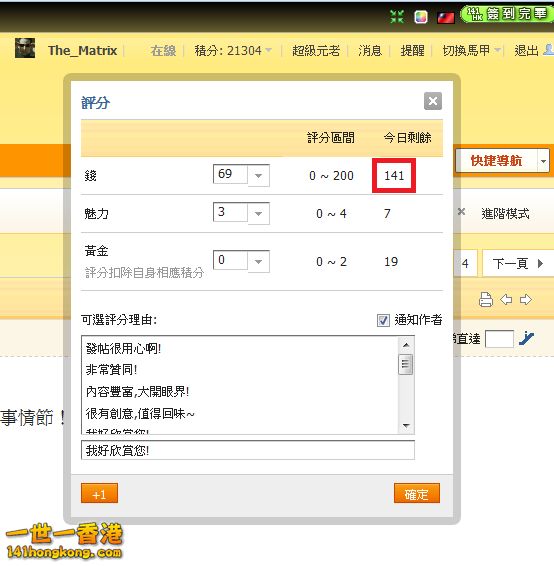This screenshot has height=566, width=554.
Task: Open the 錢 score dropdown
Action: [258, 175]
